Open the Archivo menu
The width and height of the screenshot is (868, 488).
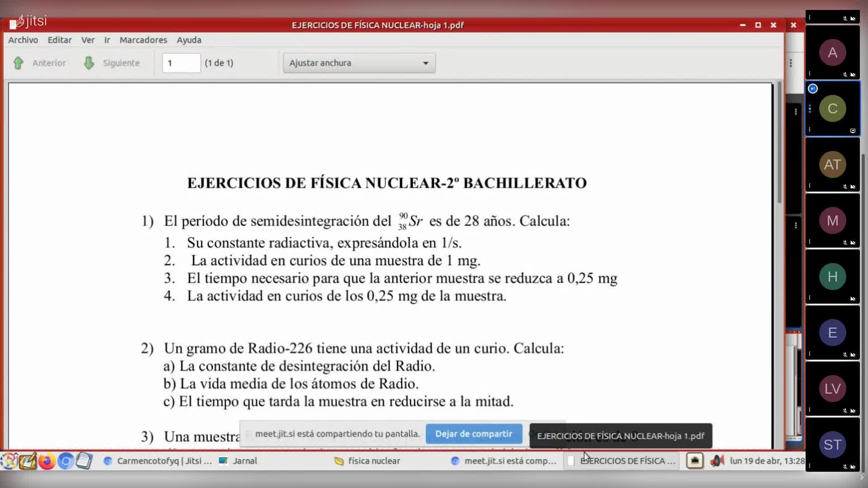23,40
